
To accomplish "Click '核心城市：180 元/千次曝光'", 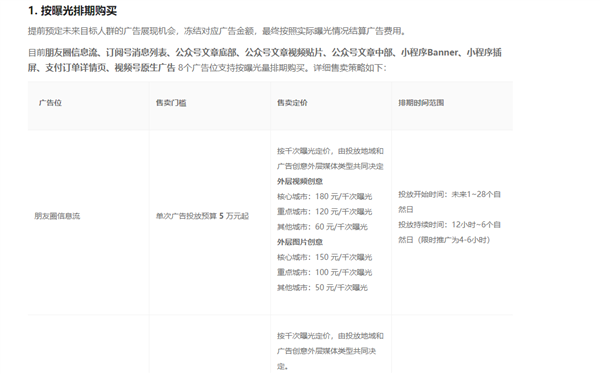I will [x=324, y=196].
